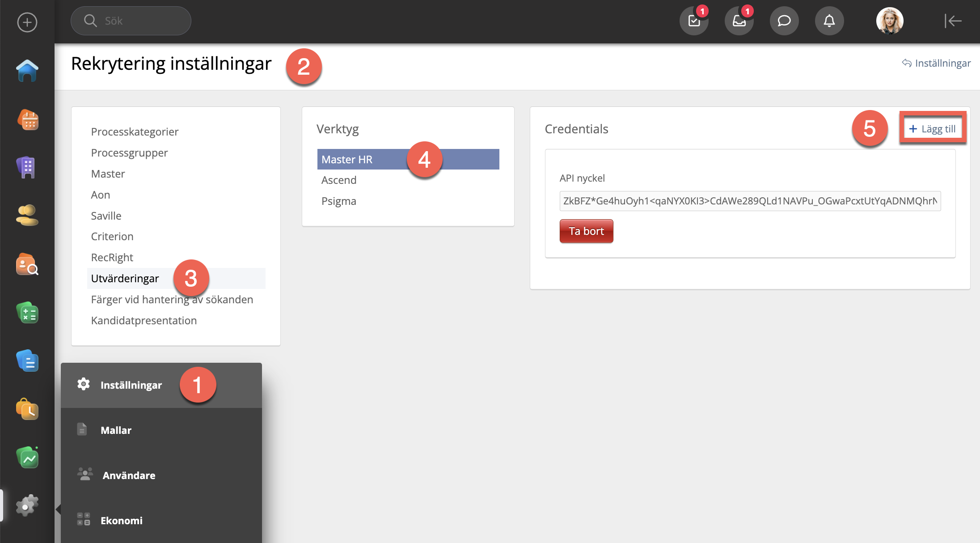Open the chat bubble icon
The height and width of the screenshot is (543, 980).
pos(784,21)
